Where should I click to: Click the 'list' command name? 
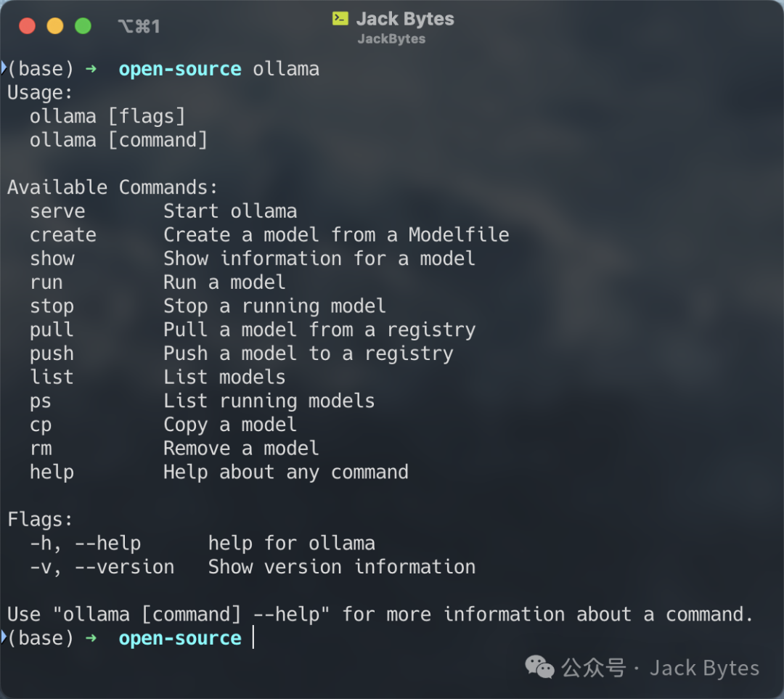coord(52,377)
